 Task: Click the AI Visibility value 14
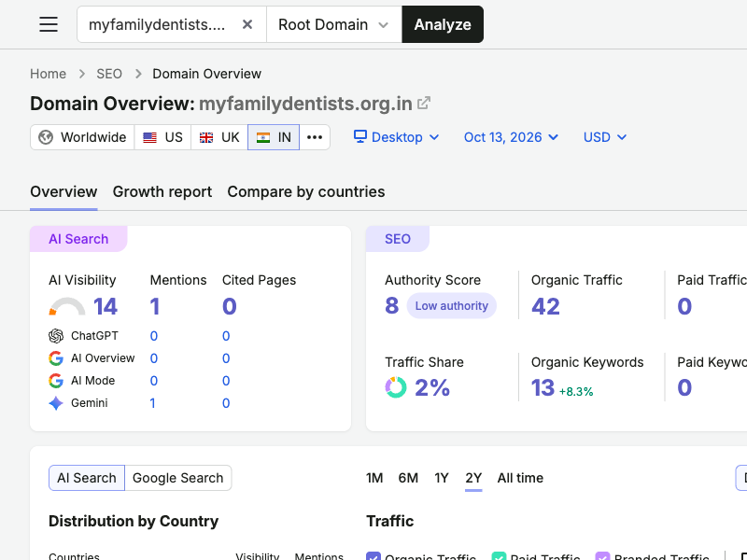tap(106, 306)
